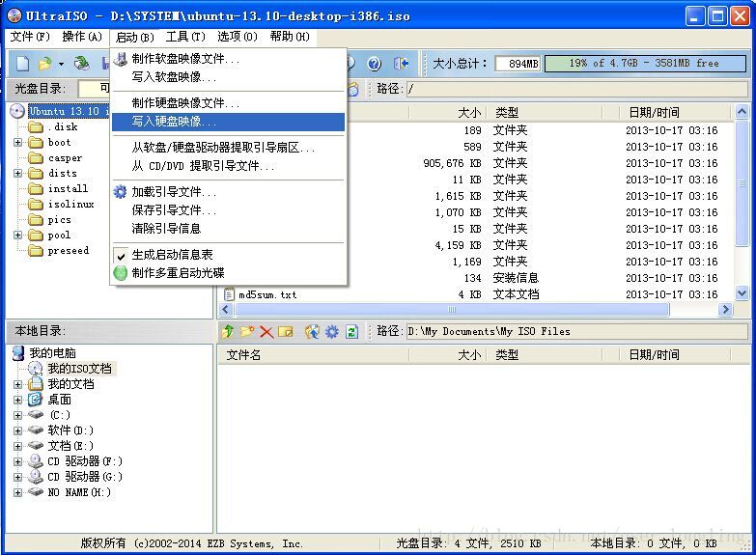Click the Rename folder icon in local toolbar
Screen dimensions: 756x555
(286, 332)
